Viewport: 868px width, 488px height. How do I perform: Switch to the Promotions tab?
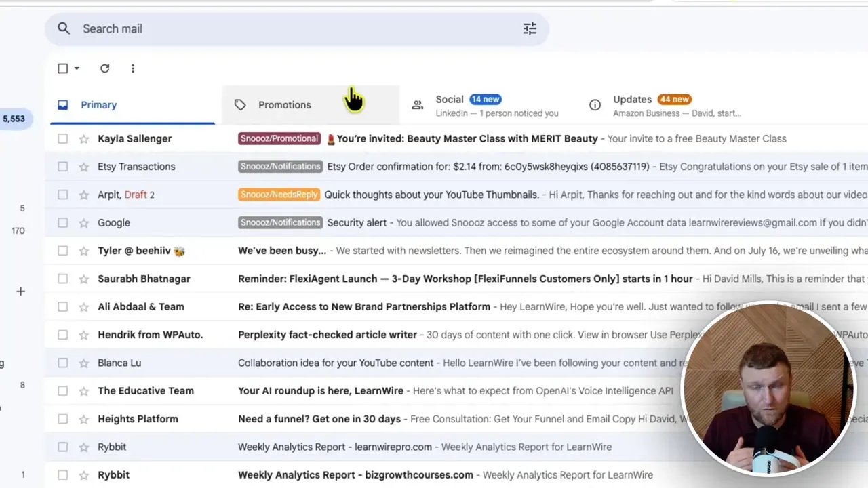pos(311,105)
